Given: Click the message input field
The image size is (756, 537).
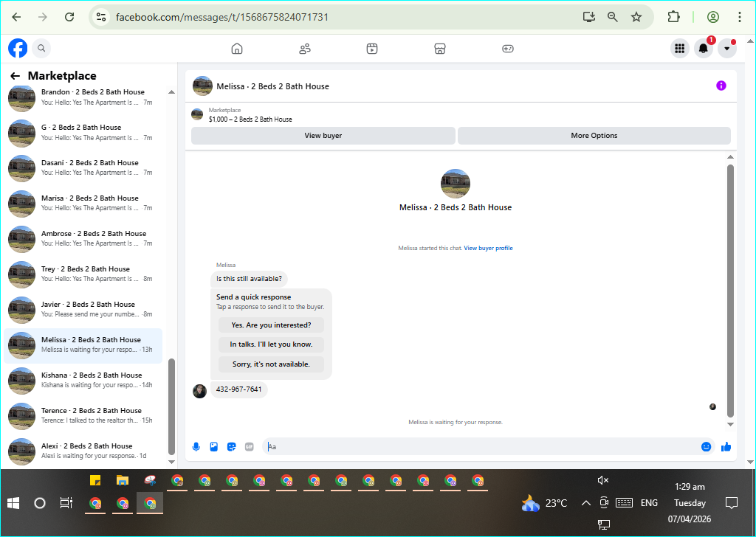Looking at the screenshot, I should 482,447.
